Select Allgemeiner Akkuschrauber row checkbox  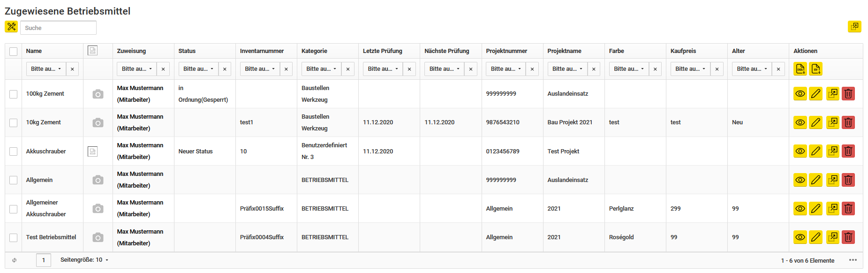pyautogui.click(x=13, y=208)
